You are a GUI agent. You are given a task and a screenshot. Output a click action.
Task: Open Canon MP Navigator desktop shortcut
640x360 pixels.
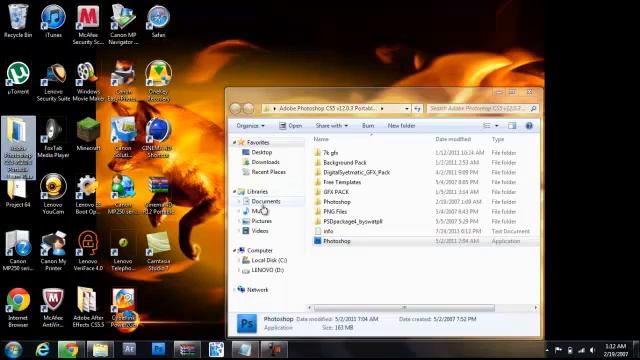123,24
